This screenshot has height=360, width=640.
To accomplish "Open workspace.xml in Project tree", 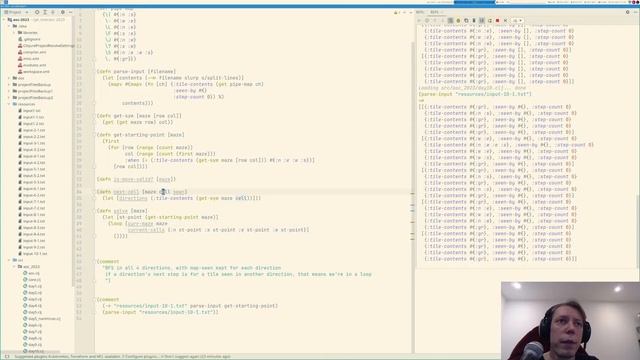I will 33,72.
